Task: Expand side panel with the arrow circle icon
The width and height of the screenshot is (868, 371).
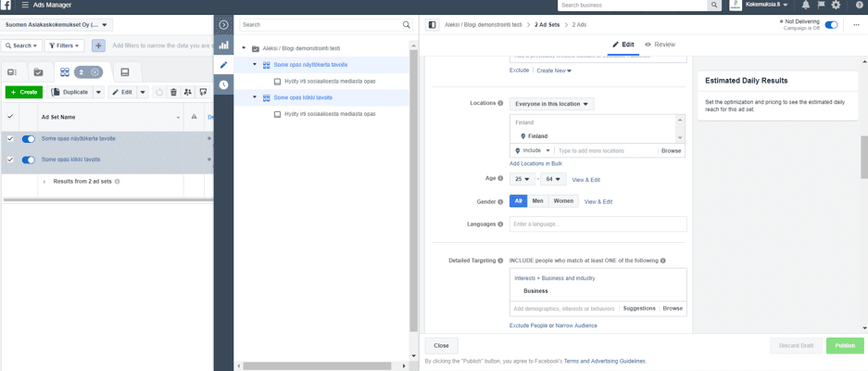Action: [223, 25]
